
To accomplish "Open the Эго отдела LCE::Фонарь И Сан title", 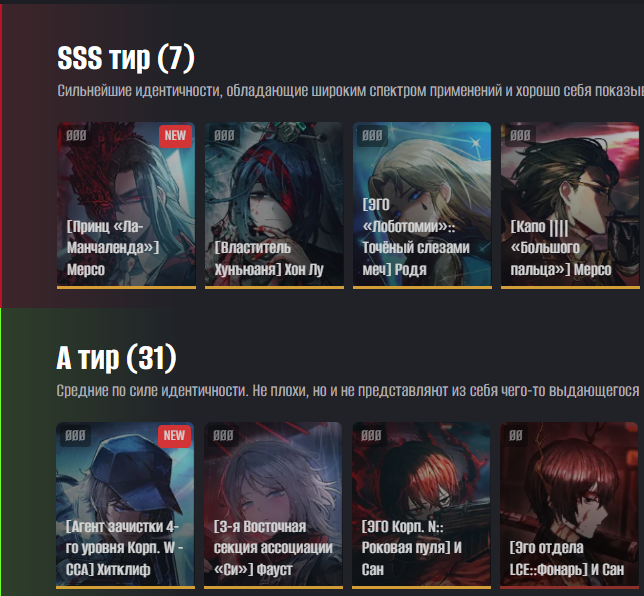I will point(567,559).
